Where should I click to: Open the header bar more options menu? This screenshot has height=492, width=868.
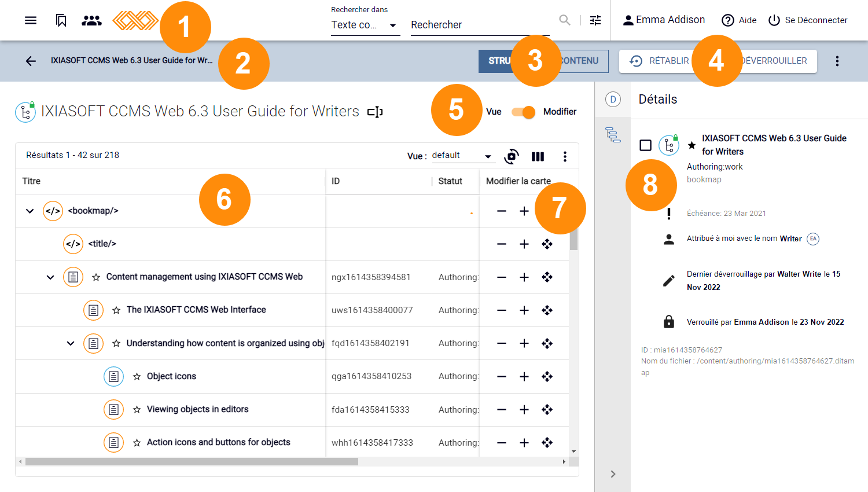[837, 61]
